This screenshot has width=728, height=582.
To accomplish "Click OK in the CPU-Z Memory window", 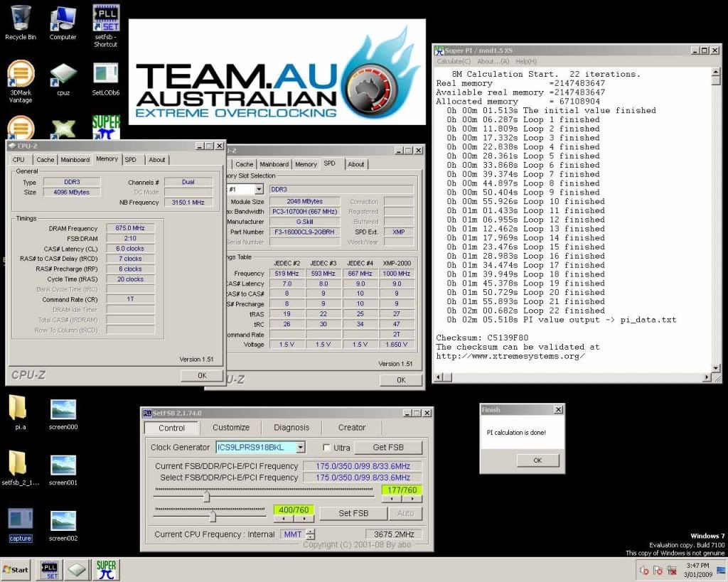I will (x=202, y=375).
